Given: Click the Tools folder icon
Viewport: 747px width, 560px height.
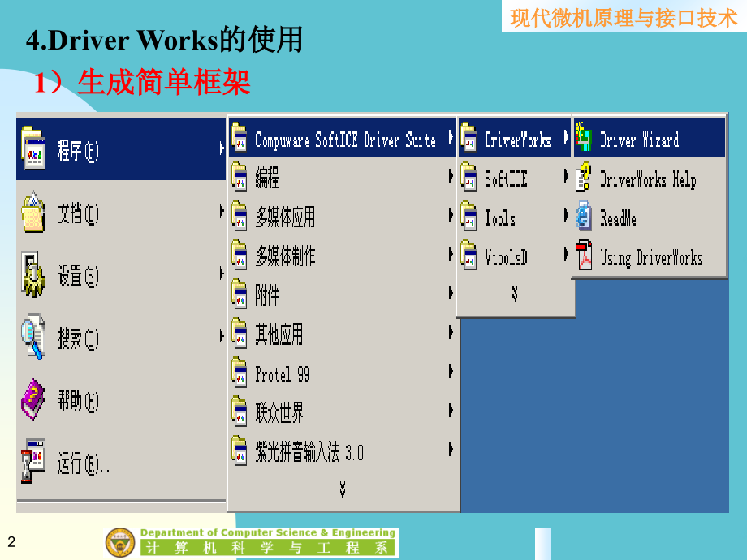Looking at the screenshot, I should tap(468, 216).
